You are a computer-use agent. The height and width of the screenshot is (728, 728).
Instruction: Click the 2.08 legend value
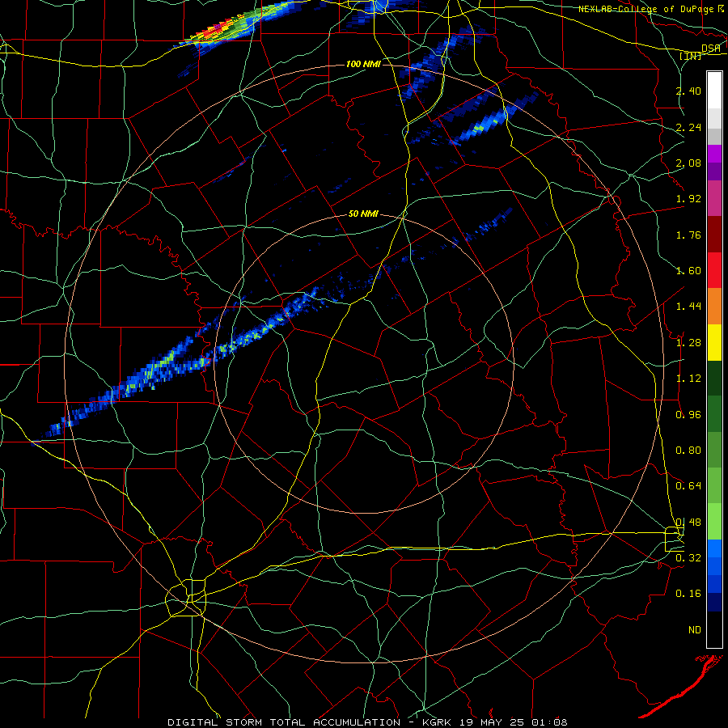[x=688, y=163]
